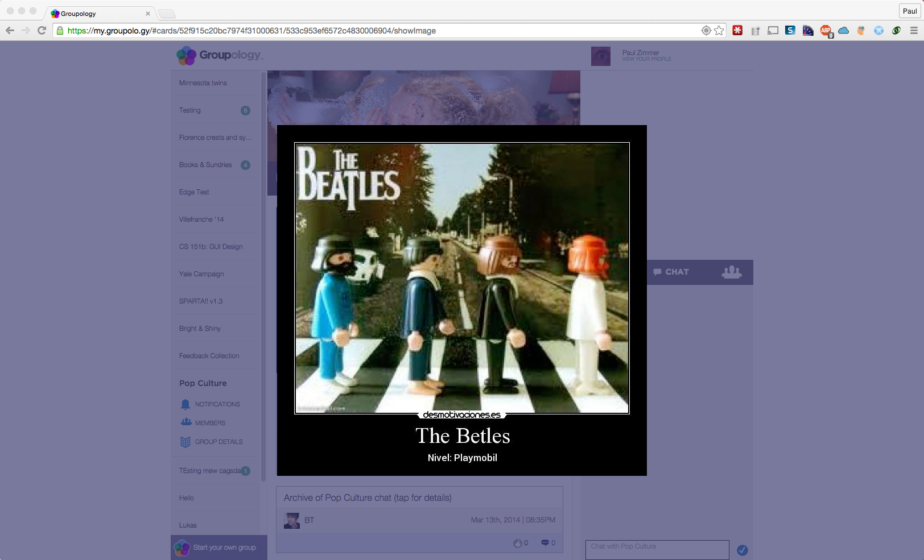Image resolution: width=924 pixels, height=560 pixels.
Task: Click View Your Profile link
Action: 646,59
